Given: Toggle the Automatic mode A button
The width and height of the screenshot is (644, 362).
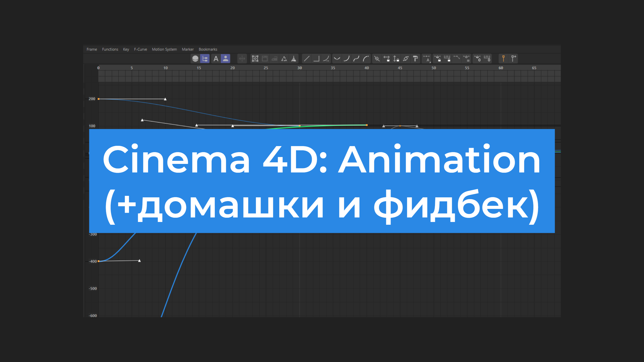Looking at the screenshot, I should (x=216, y=59).
